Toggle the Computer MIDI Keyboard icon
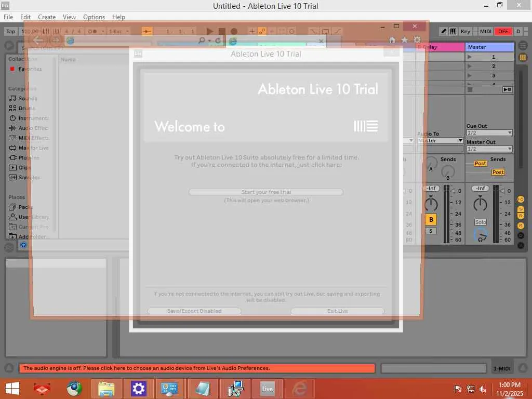 [453, 31]
